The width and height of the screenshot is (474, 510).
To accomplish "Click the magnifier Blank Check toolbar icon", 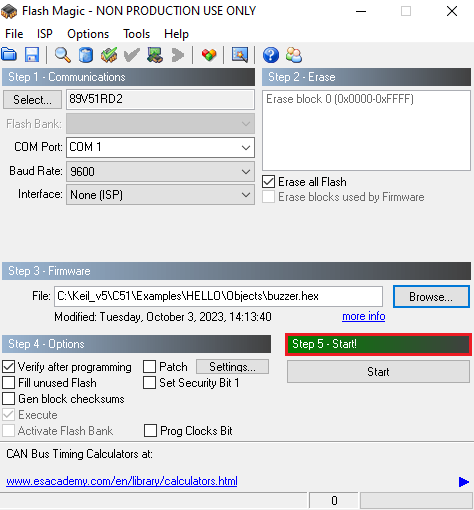I will [x=62, y=55].
